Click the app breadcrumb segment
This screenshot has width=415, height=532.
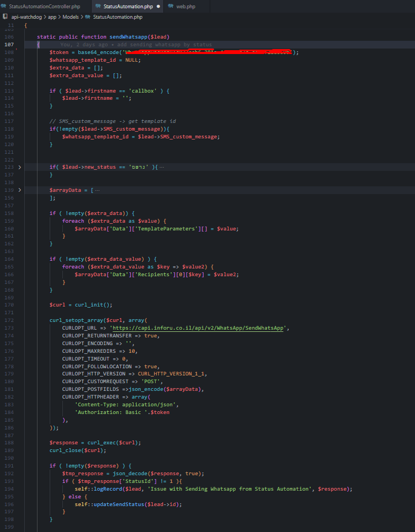coord(52,17)
